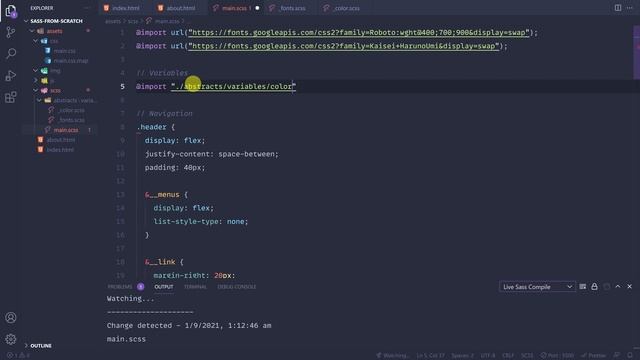
Task: Click the assets breadcrumb segment
Action: (x=113, y=21)
